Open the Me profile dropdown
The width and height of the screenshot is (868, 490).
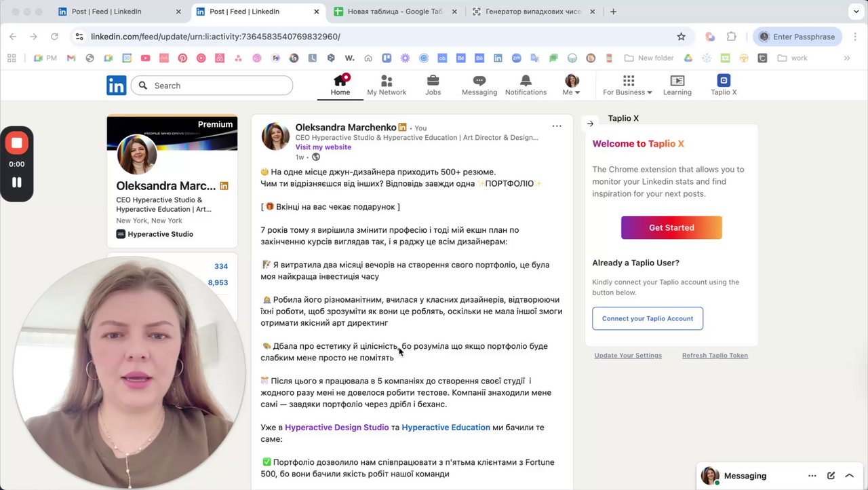pos(572,86)
